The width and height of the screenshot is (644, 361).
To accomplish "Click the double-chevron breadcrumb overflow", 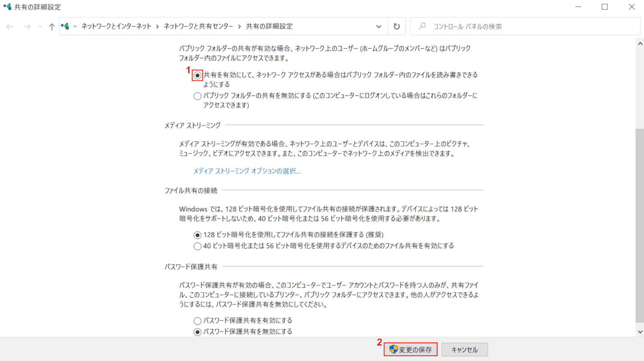I will point(75,27).
